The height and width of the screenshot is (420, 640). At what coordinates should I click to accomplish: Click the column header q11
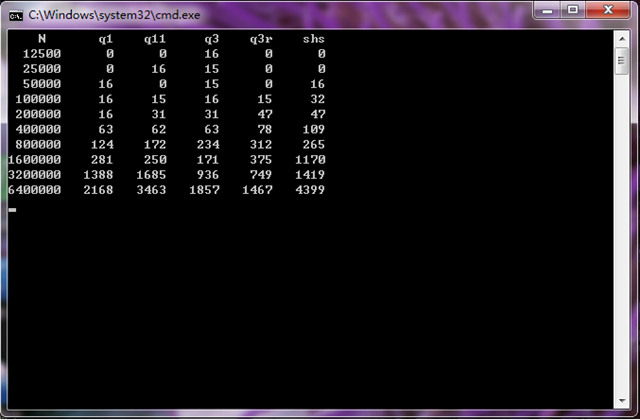tap(155, 39)
